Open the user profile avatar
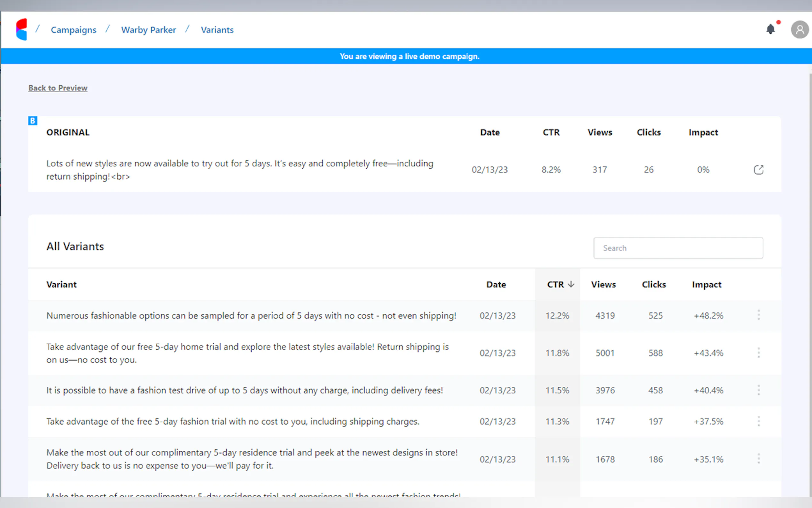 point(800,30)
